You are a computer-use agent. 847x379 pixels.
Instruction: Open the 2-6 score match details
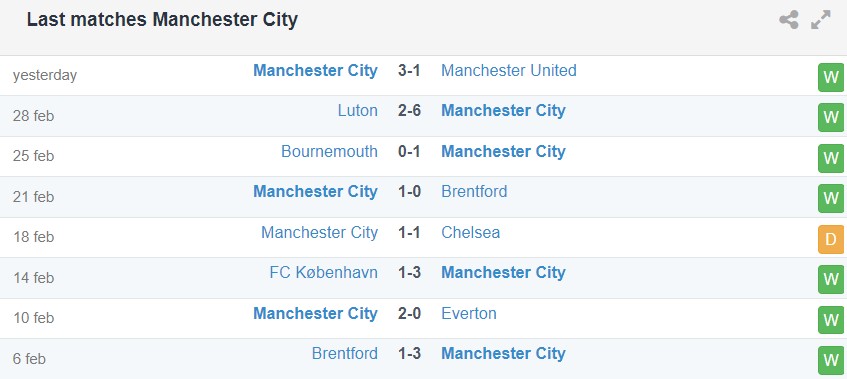click(409, 111)
